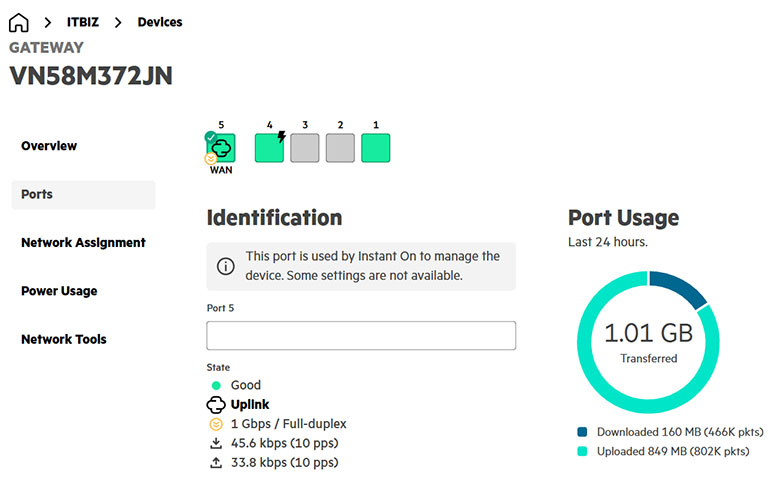Click the lightning bolt on port 4
780x492 pixels.
[x=282, y=136]
